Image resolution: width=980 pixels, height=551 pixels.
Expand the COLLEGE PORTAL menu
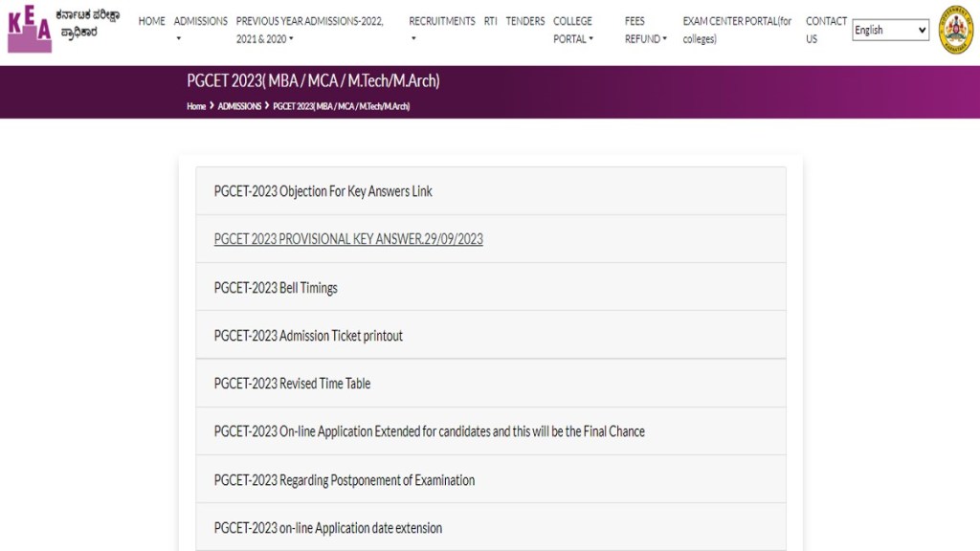coord(573,30)
